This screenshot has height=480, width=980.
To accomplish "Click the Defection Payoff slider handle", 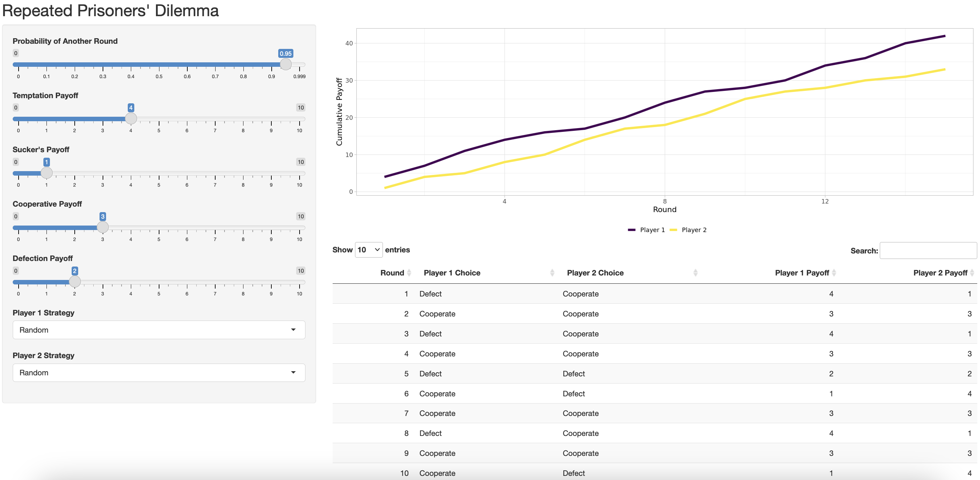I will click(75, 282).
